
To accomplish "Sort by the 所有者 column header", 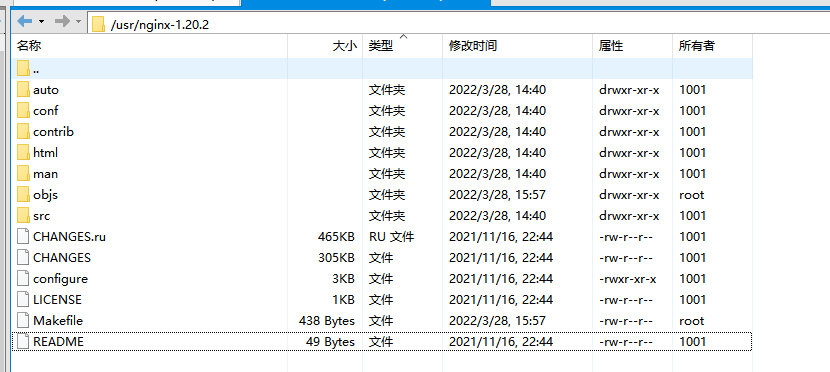I will click(x=712, y=46).
